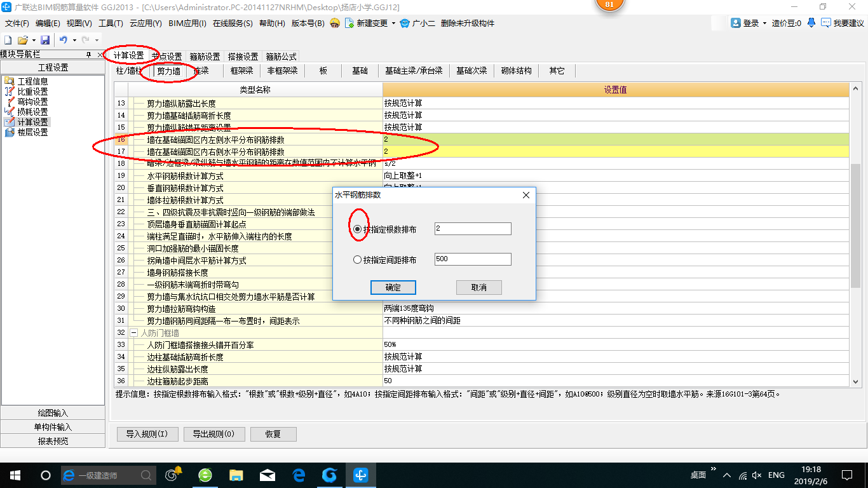Click the blue swirl browser taskbar icon

coord(330,475)
